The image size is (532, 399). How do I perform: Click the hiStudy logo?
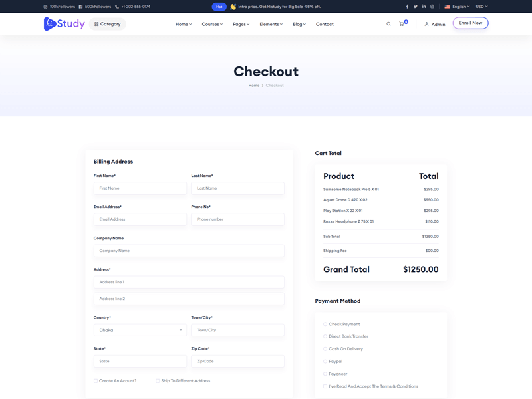(64, 24)
